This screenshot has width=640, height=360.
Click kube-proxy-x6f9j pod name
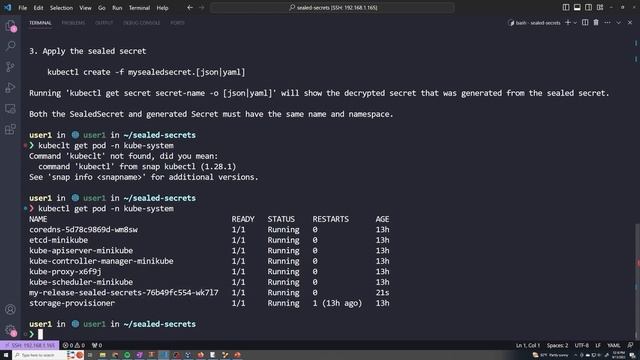click(65, 272)
